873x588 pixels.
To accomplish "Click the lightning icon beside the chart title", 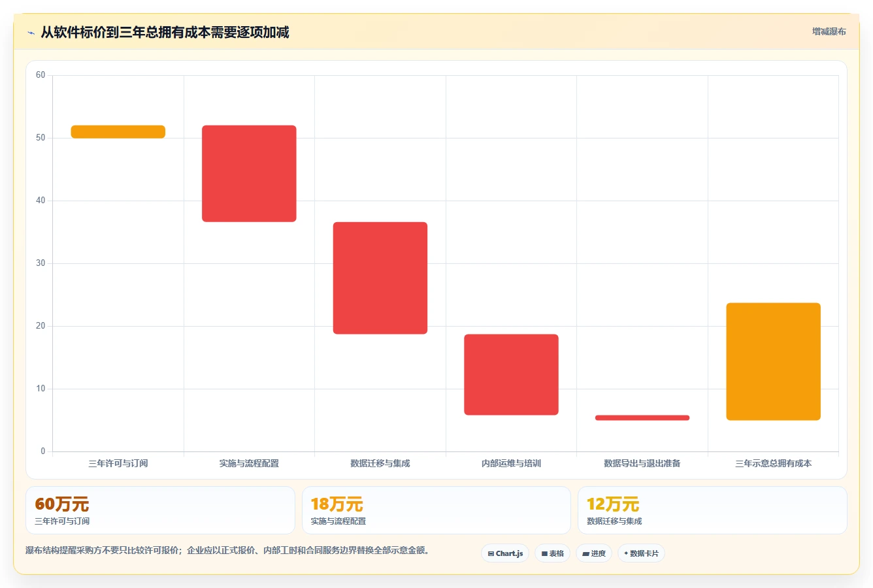I will (31, 33).
